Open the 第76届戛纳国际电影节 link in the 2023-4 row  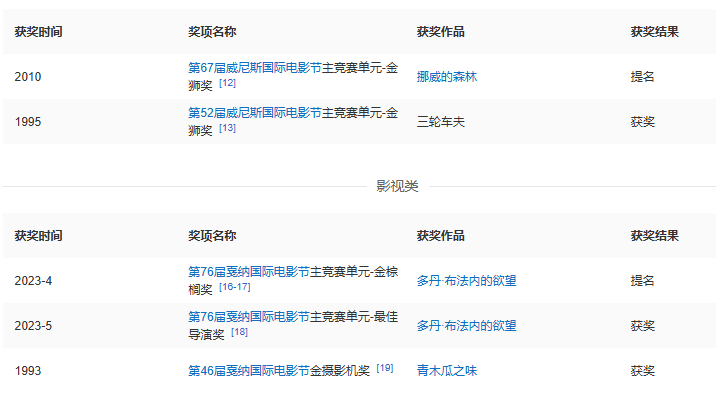249,272
